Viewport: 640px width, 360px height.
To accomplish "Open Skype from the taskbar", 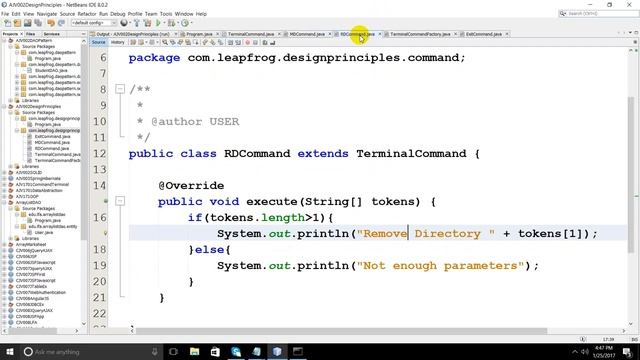I will click(236, 351).
